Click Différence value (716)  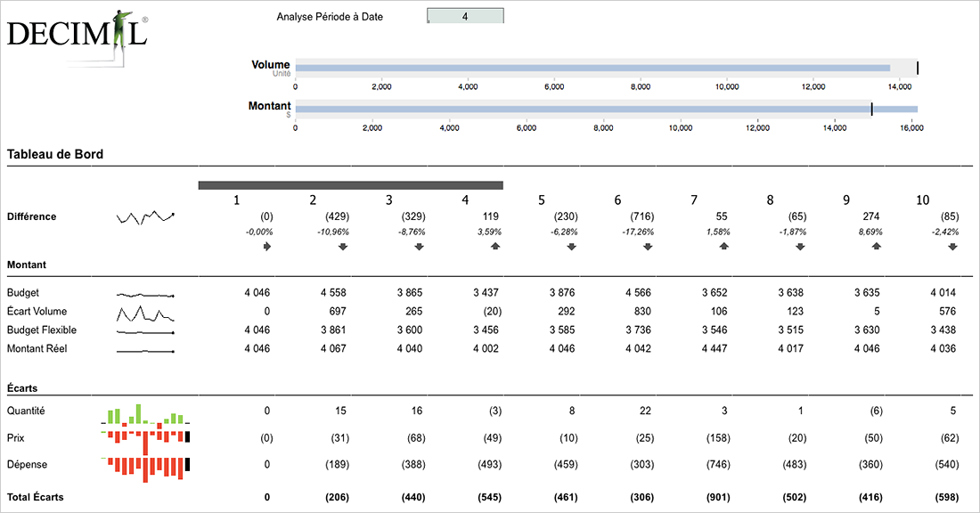click(x=641, y=216)
